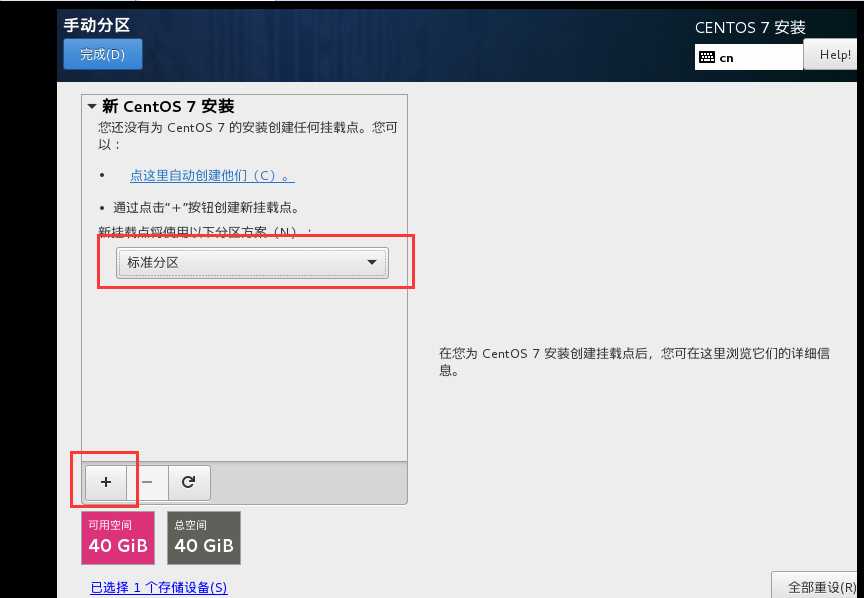Click the CENTOS 7 安装 header text

click(x=750, y=28)
